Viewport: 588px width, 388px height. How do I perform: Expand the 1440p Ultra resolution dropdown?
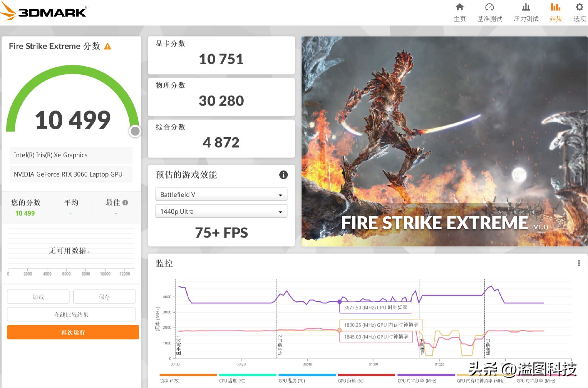(221, 212)
